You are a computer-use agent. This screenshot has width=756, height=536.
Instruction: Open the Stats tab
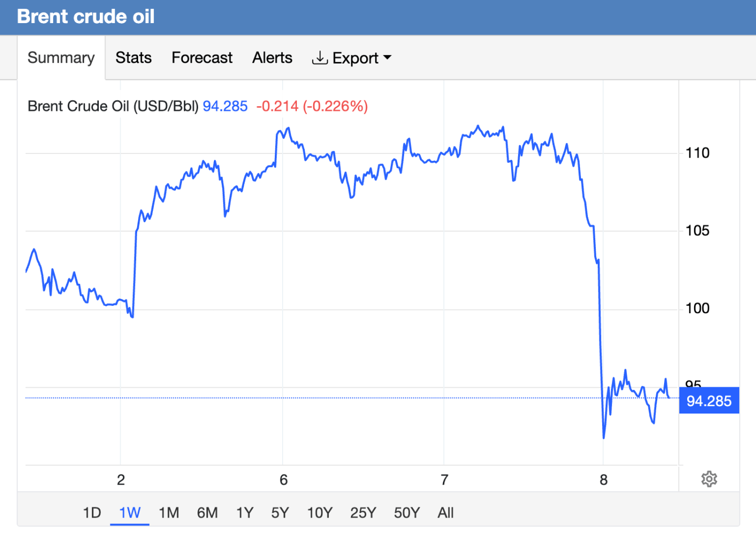pos(133,58)
